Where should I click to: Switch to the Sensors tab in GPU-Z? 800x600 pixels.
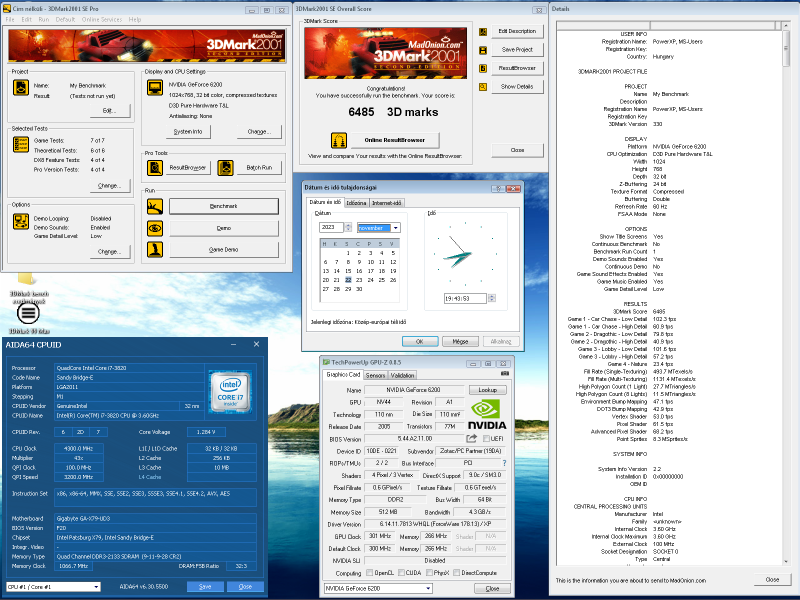click(375, 376)
